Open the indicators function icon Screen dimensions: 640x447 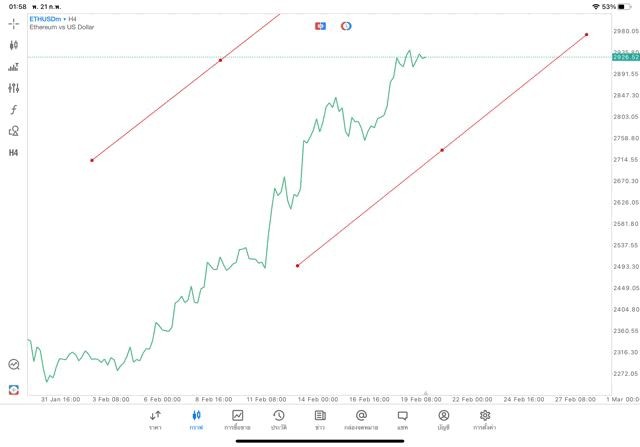pyautogui.click(x=13, y=110)
